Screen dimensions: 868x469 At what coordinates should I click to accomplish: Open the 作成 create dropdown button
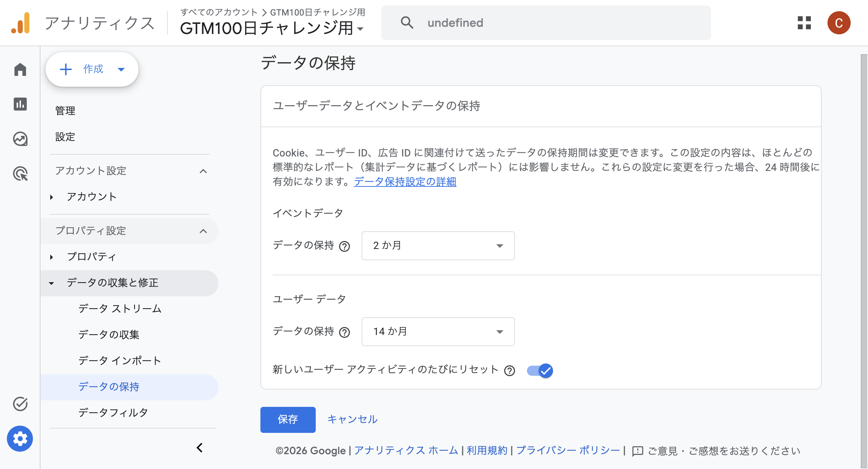coord(92,69)
